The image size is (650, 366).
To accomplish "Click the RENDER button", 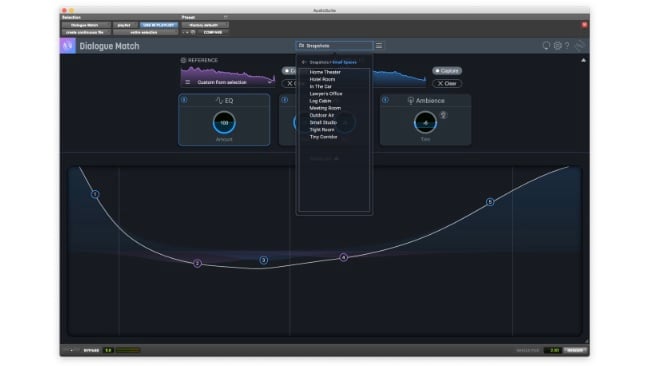I will point(575,350).
